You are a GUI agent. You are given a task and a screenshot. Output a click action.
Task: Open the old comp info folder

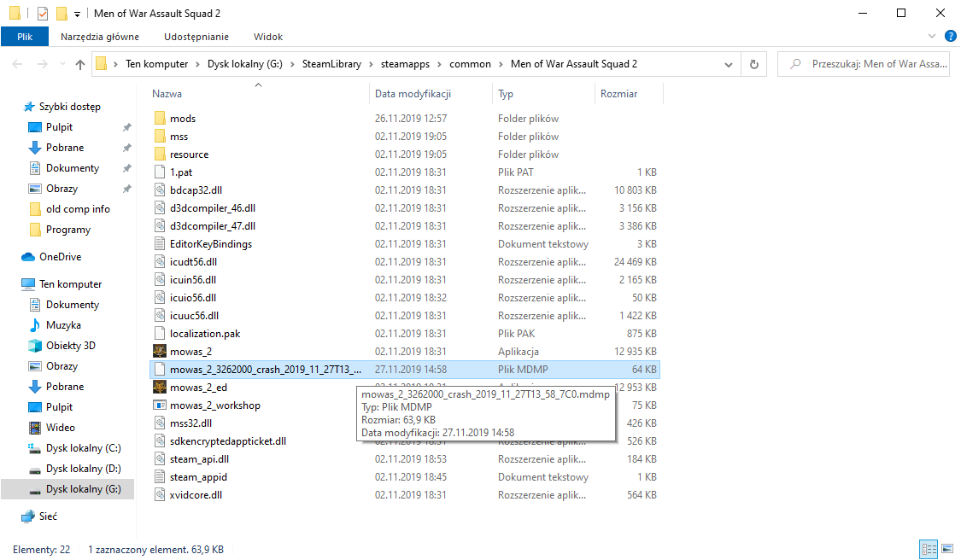78,209
